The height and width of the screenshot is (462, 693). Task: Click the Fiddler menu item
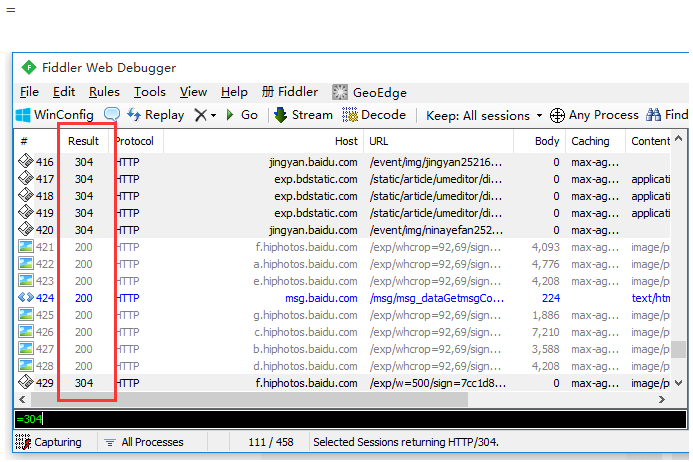290,92
